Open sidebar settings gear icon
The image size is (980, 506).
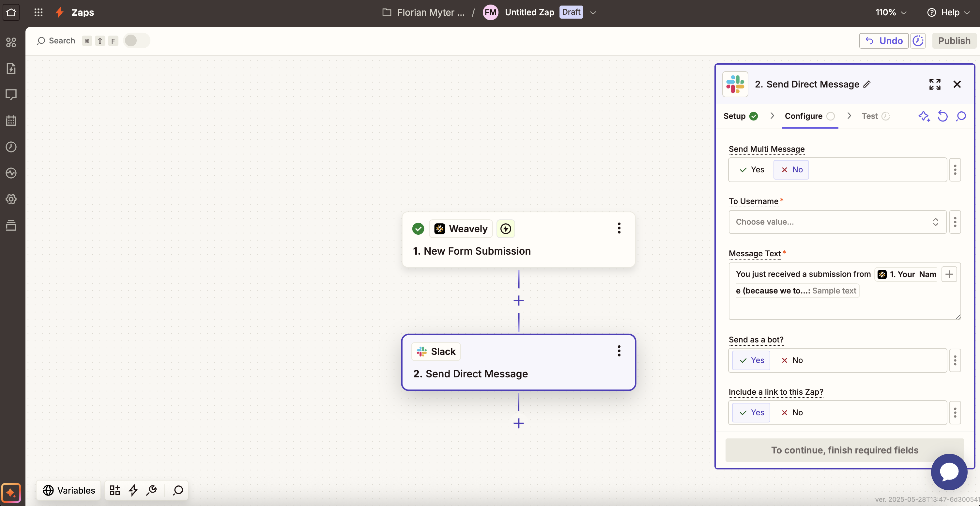click(11, 199)
